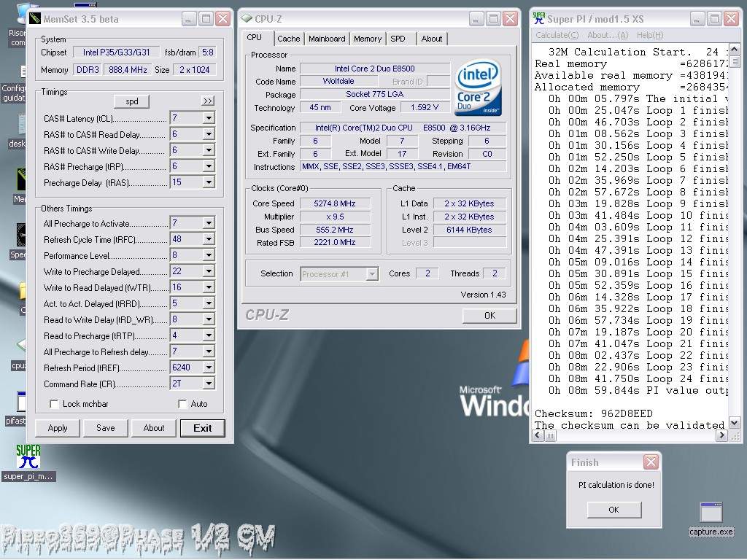Screen dimensions: 747x560
Task: Click the Chipset field Intel P35/G33/G31
Action: click(116, 52)
